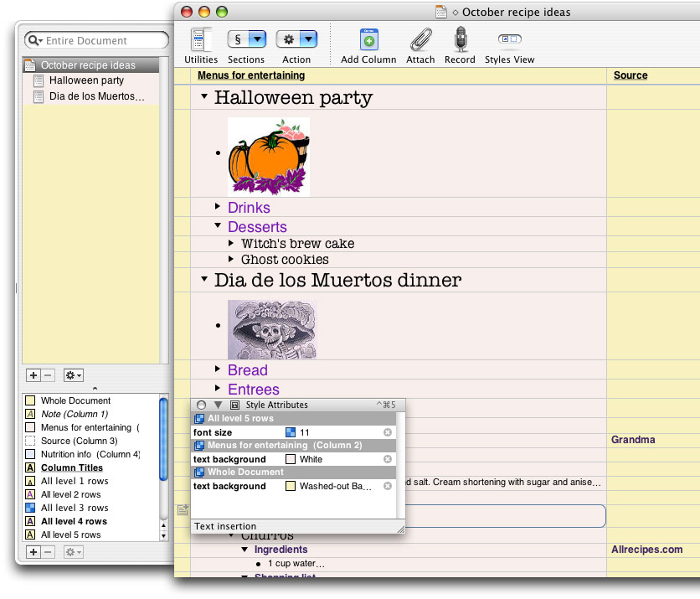Click Style Attributes panel title icon
Screen dimensions: 700x599
click(x=234, y=405)
